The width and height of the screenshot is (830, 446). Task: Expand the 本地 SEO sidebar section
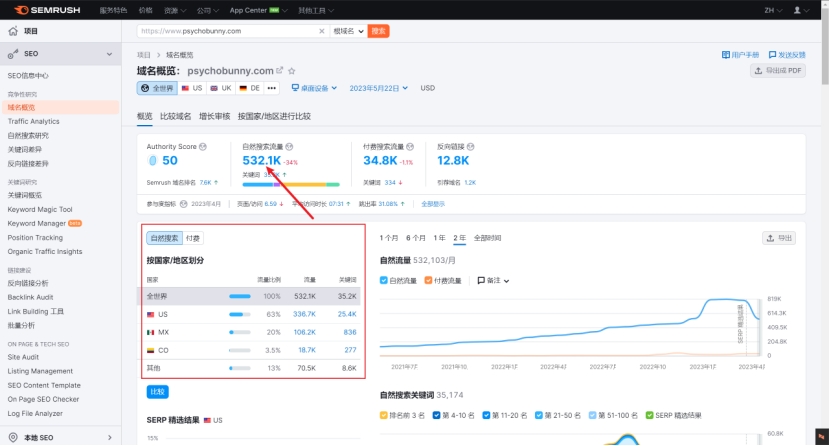point(110,438)
